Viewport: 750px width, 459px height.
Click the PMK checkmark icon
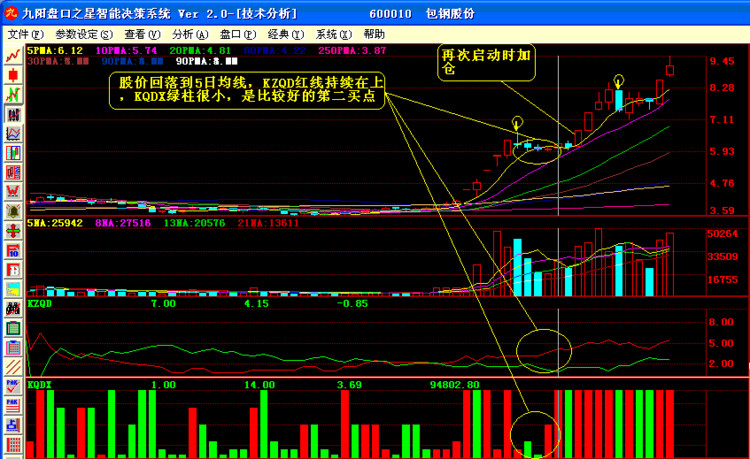tap(13, 386)
